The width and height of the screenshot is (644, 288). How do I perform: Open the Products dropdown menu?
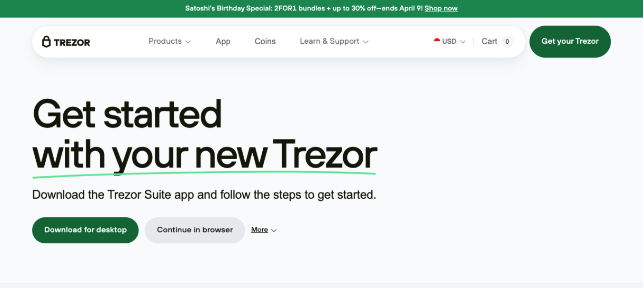coord(170,41)
